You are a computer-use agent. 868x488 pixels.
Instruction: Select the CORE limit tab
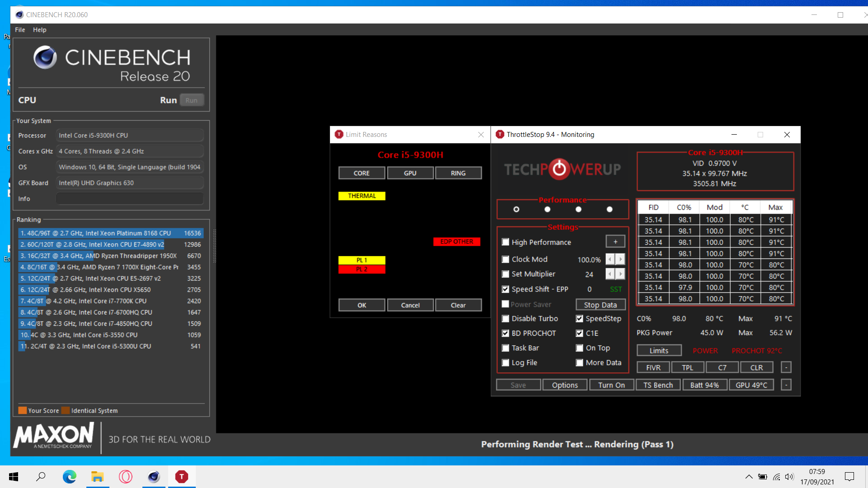point(362,173)
